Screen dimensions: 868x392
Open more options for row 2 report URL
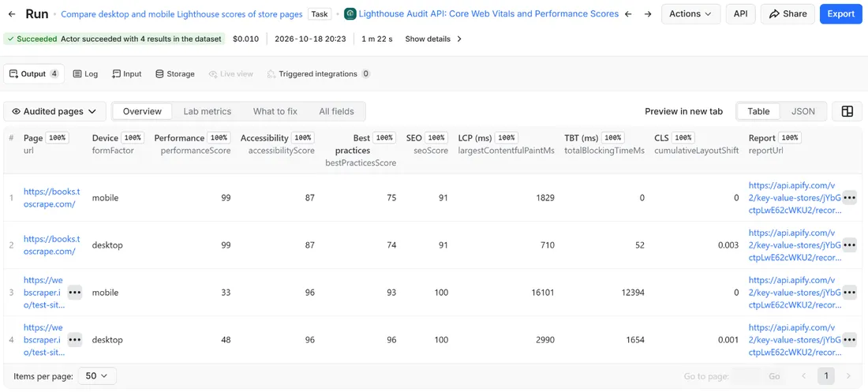tap(850, 245)
